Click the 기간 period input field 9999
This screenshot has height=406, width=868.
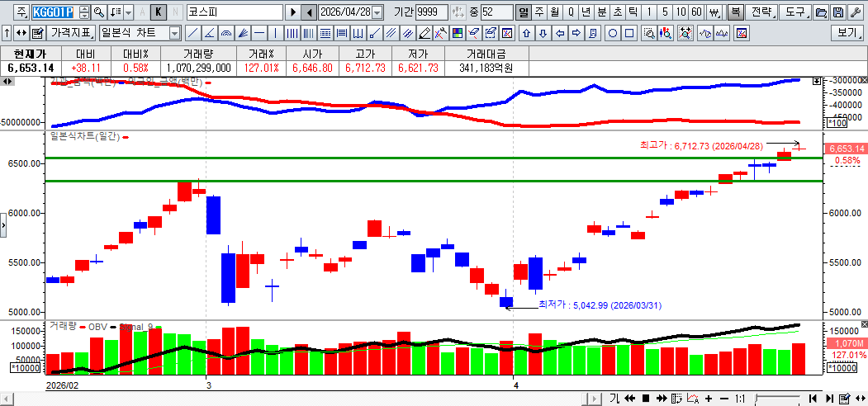[432, 12]
